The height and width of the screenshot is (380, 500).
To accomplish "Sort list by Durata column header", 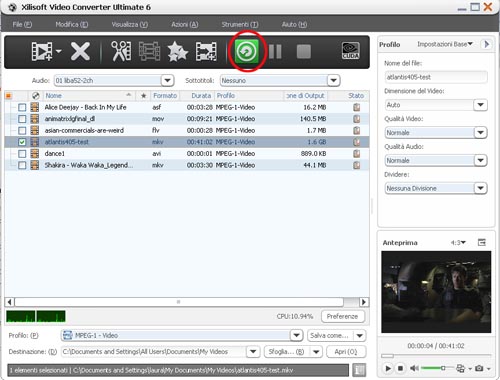I will [x=197, y=96].
